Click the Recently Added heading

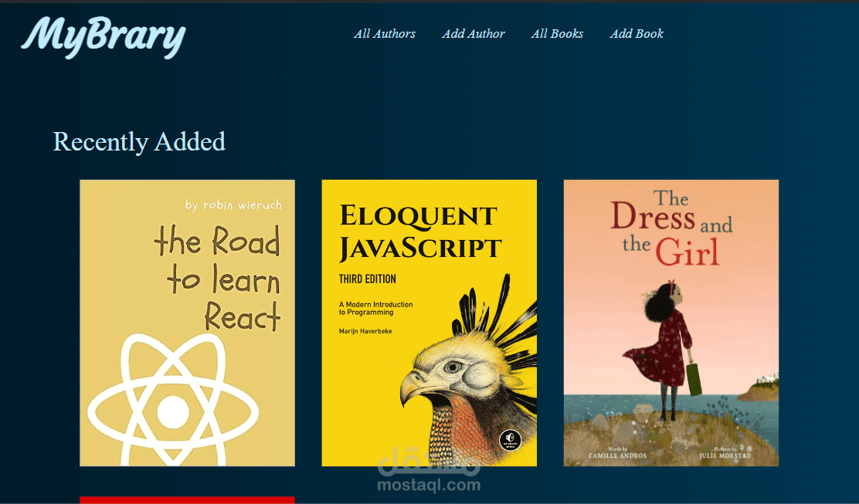tap(139, 142)
